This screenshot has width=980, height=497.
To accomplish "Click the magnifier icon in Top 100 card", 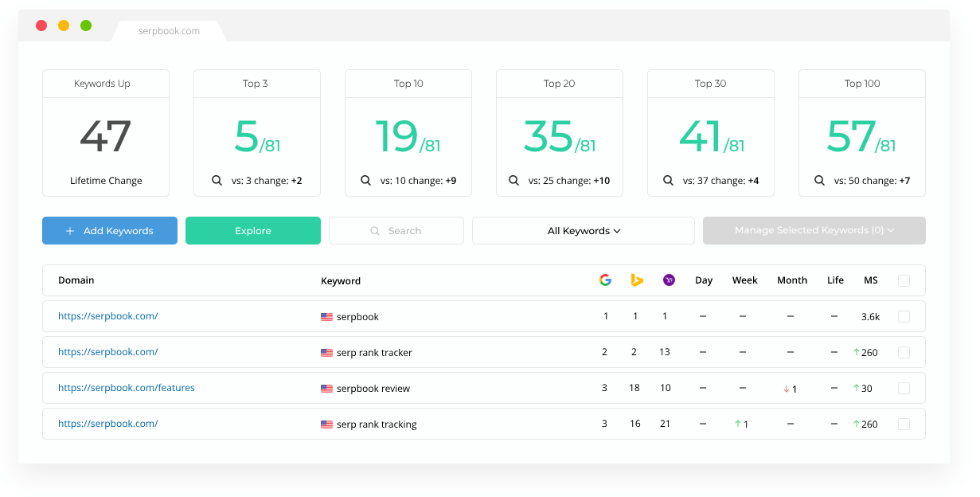I will pyautogui.click(x=819, y=181).
